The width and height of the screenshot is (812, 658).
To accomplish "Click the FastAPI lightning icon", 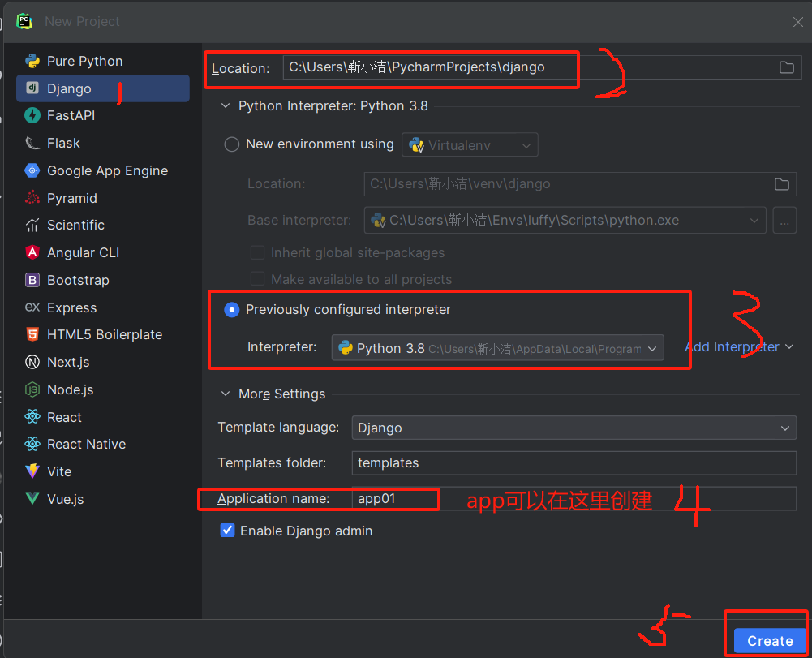I will (32, 115).
